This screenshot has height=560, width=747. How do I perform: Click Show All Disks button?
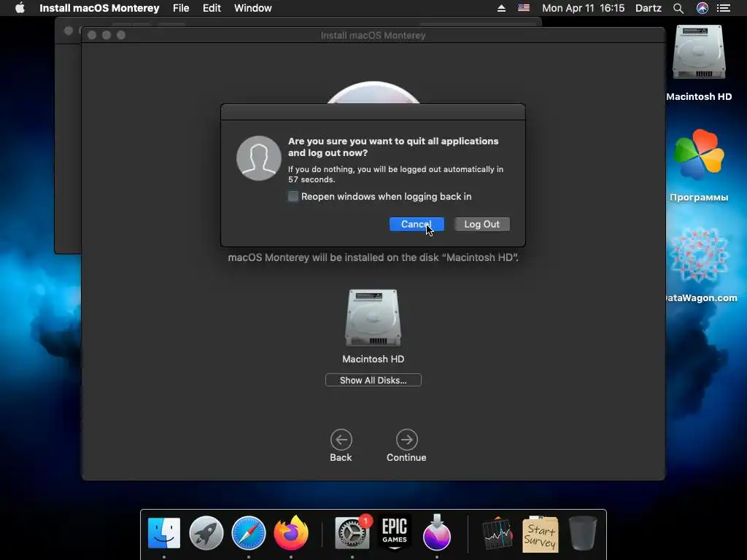coord(373,380)
